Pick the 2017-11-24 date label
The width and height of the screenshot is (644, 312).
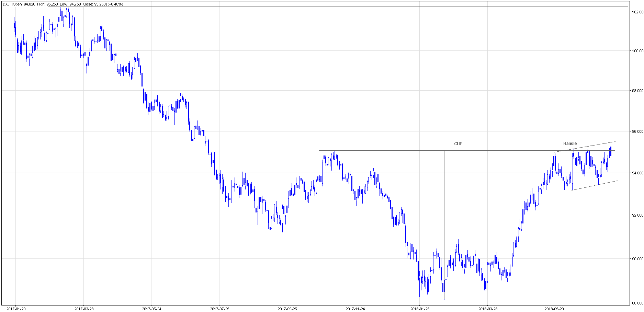pyautogui.click(x=355, y=309)
